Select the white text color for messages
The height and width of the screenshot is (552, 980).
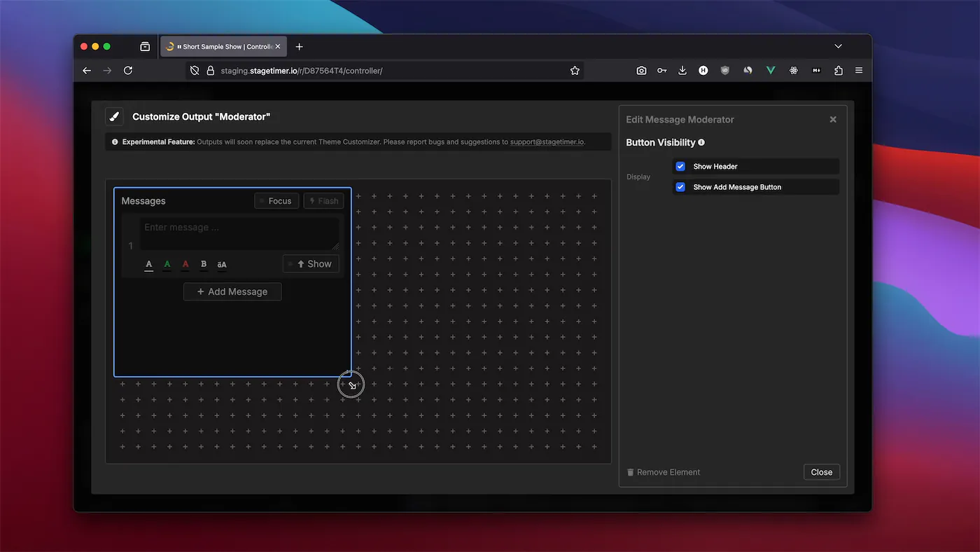(148, 264)
